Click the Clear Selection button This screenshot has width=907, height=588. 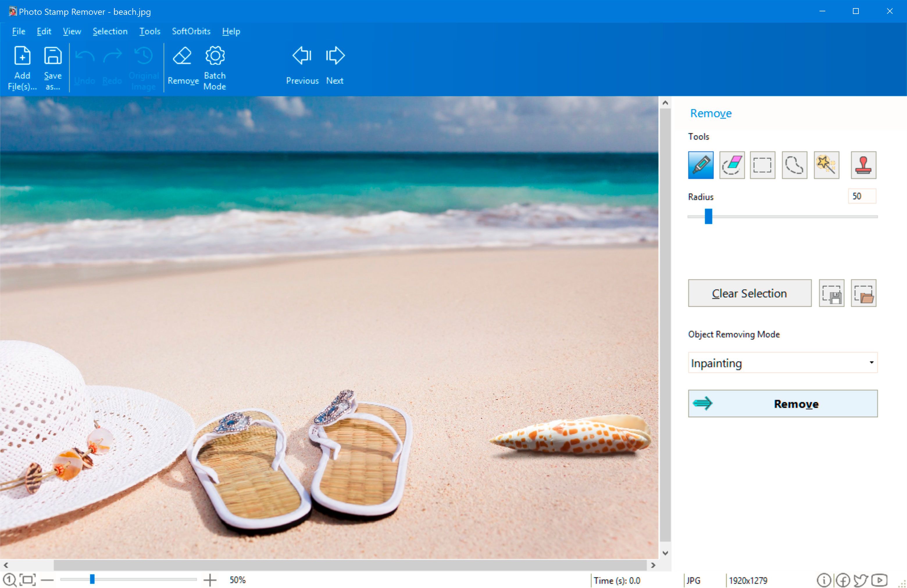pyautogui.click(x=750, y=293)
